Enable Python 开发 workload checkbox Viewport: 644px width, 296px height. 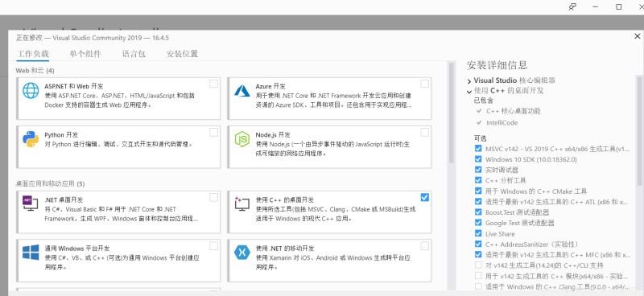(x=213, y=132)
